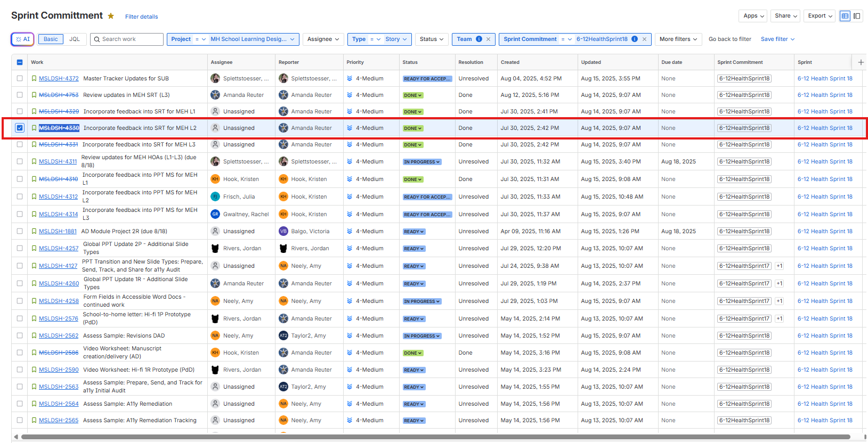
Task: Click reporter avatar in MSLDSH-1881 row
Action: tap(283, 231)
